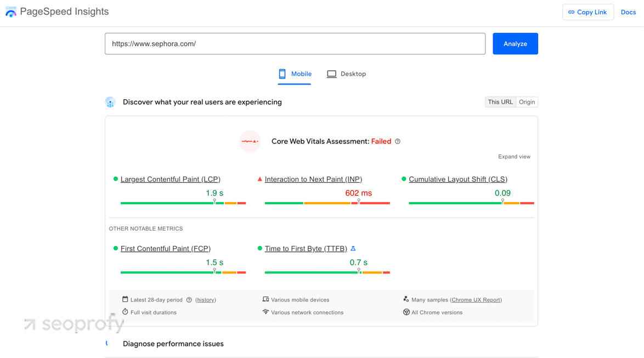Viewport: 644px width, 358px height.
Task: Click the 1.5 s FCP value
Action: coord(214,262)
